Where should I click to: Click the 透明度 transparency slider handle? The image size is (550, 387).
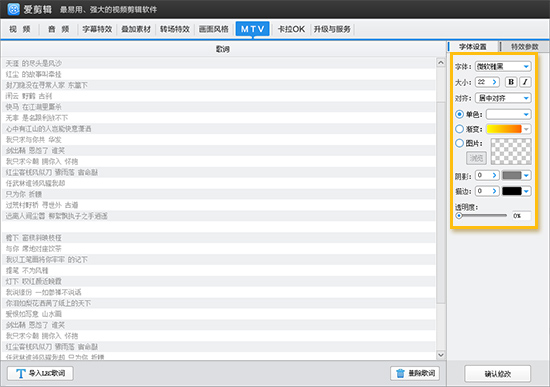point(459,215)
